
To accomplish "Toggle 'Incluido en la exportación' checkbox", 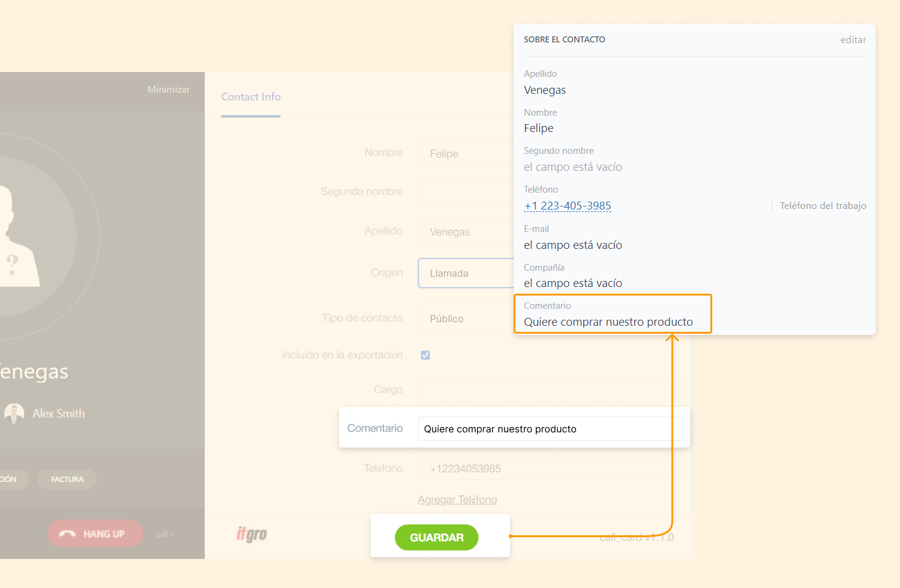I will coord(426,355).
